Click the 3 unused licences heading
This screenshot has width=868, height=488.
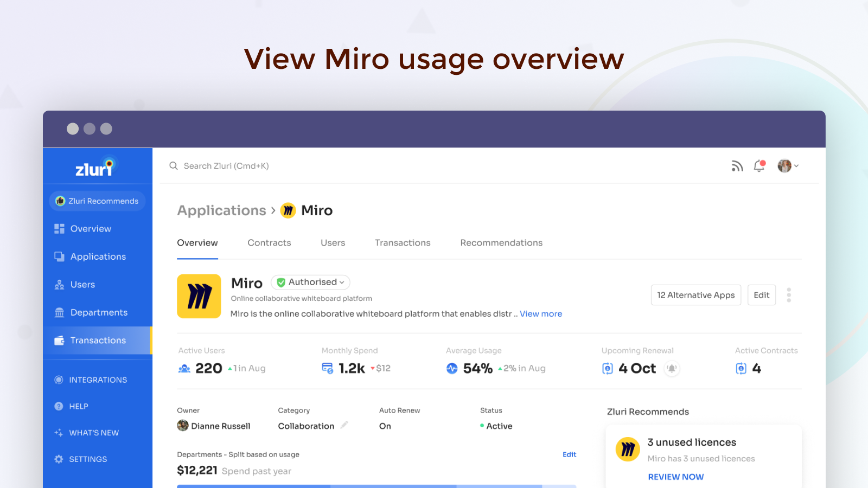(x=692, y=442)
